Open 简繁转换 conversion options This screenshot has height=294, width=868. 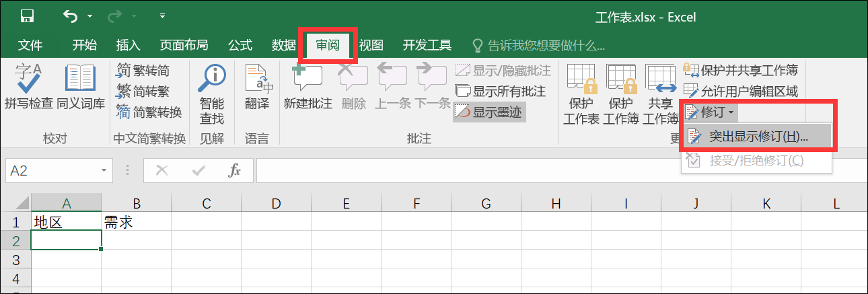point(149,112)
